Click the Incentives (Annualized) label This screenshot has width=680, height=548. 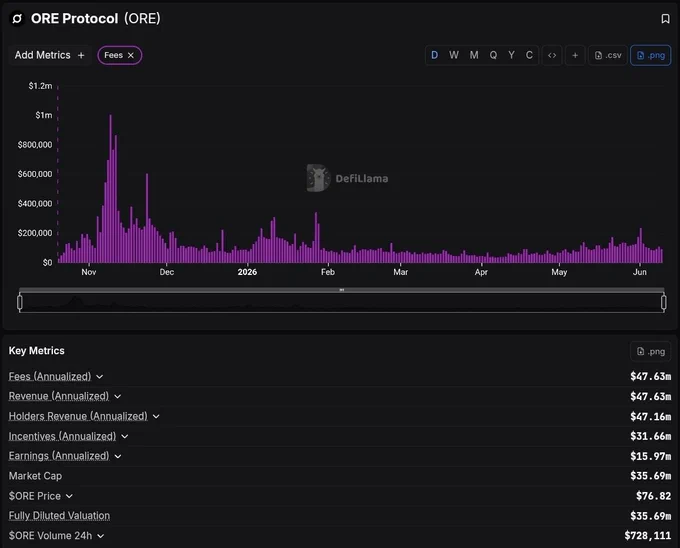point(62,436)
